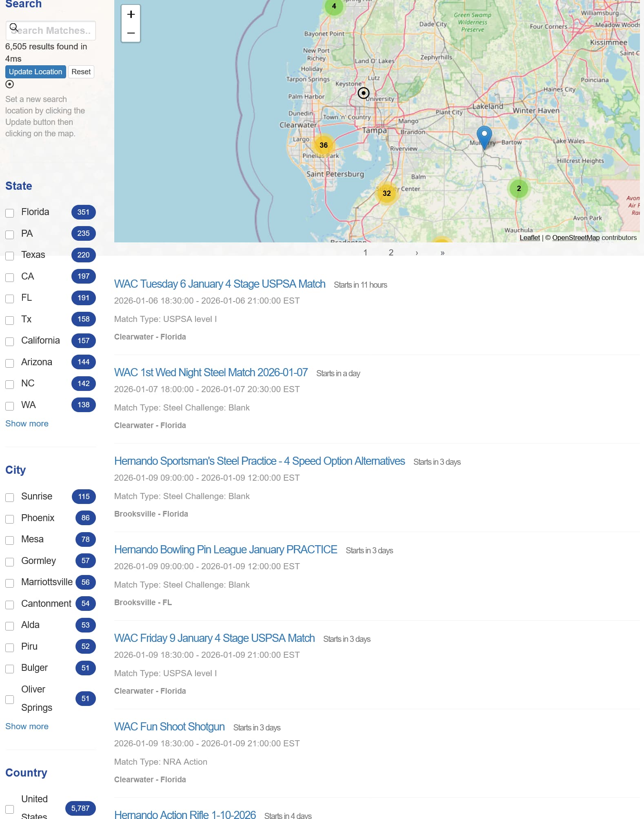Viewport: 644px width, 819px height.
Task: Click the Reset button
Action: (x=81, y=72)
